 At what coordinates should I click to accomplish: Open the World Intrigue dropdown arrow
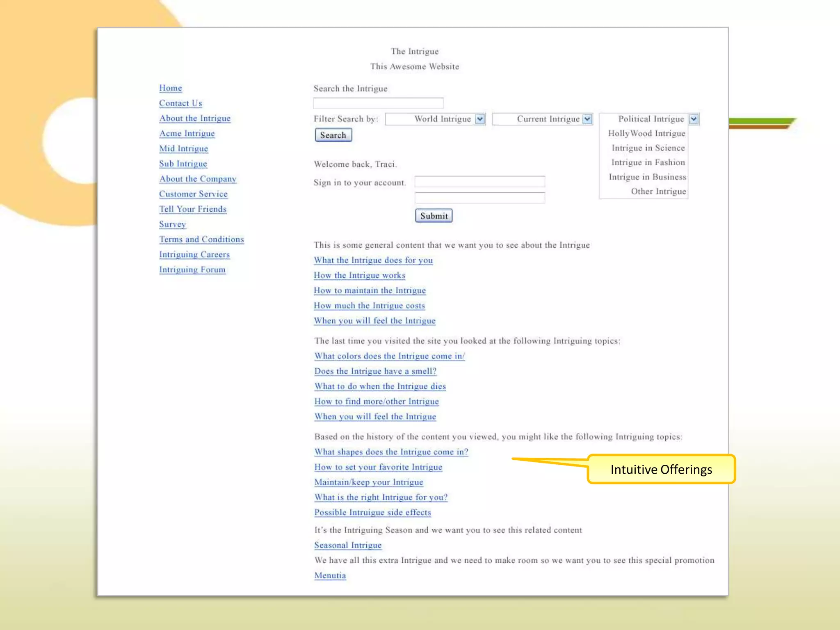click(x=479, y=119)
